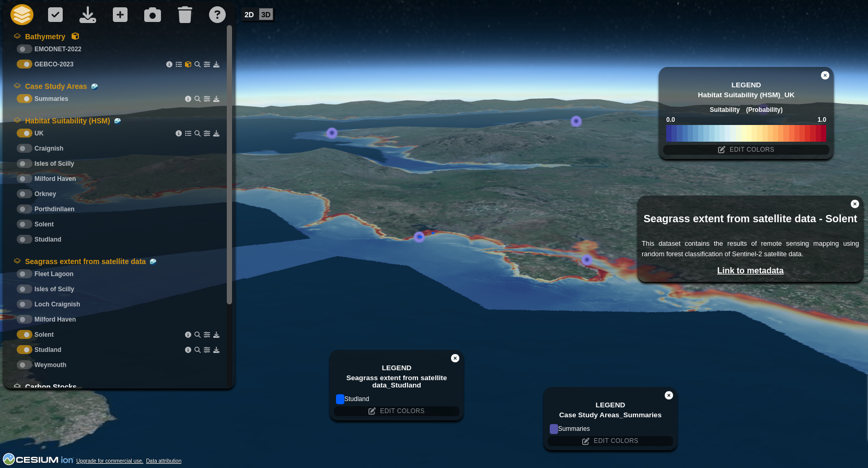Viewport: 868px width, 468px height.
Task: Enable the EMODNET-2022 layer
Action: coord(24,49)
